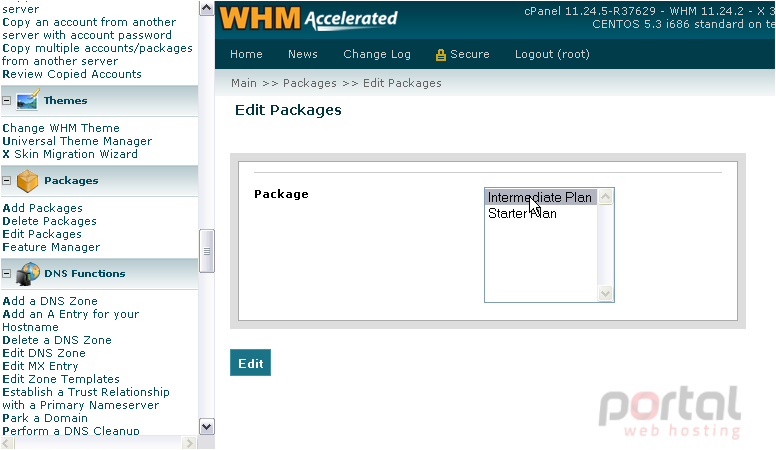This screenshot has height=450, width=776.
Task: Open the Change Log menu item
Action: point(377,54)
